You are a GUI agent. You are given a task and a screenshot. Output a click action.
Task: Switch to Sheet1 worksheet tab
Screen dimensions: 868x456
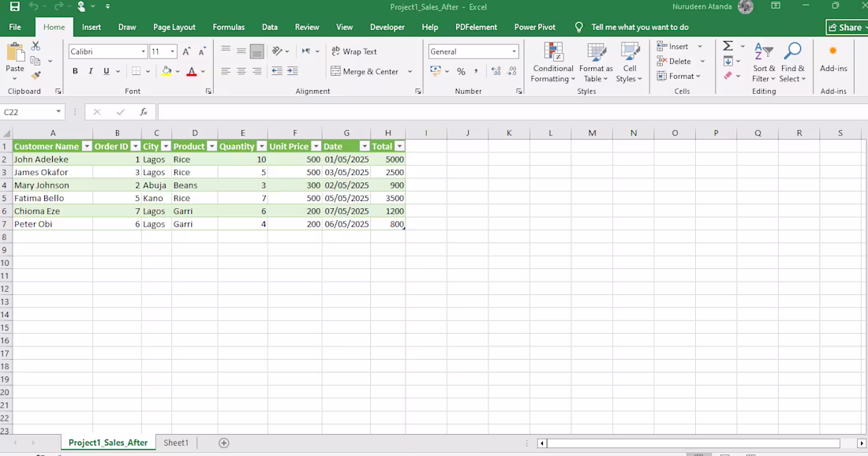click(176, 443)
